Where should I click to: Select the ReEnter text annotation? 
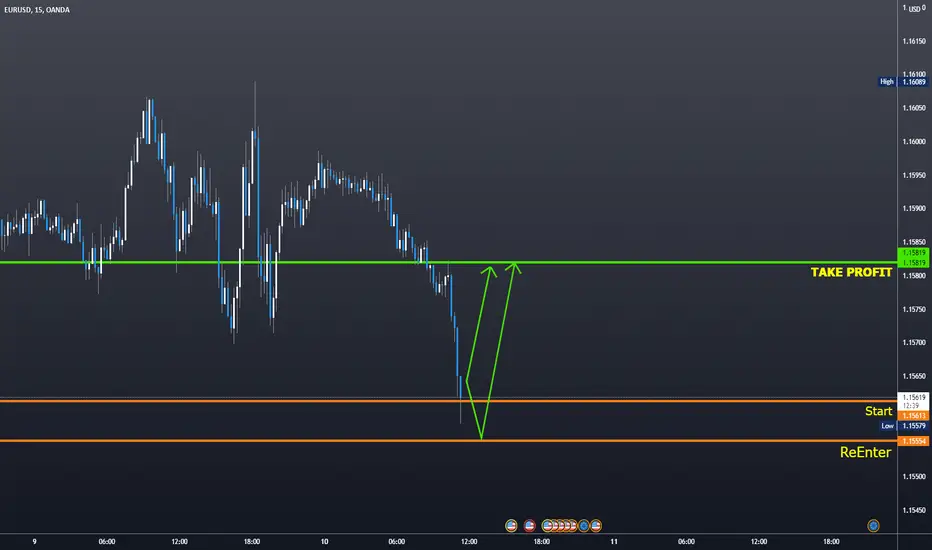click(865, 452)
